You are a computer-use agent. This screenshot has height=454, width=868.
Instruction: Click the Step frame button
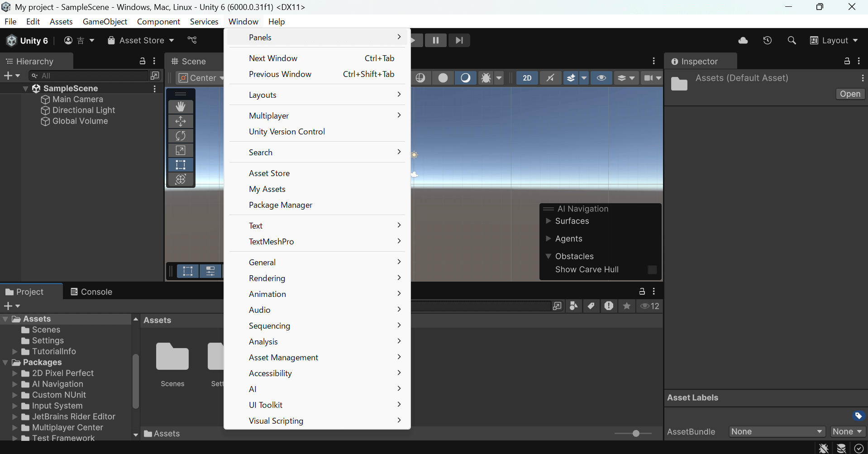(x=459, y=40)
